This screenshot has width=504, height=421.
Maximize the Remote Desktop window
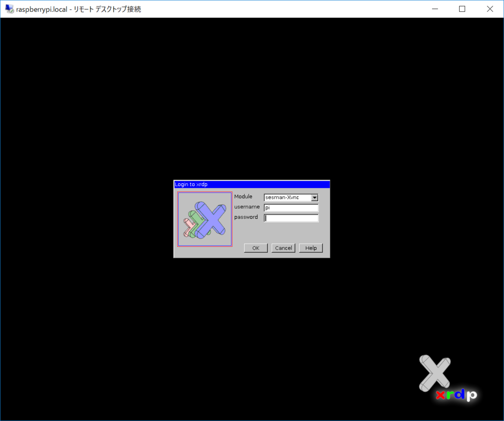[x=462, y=9]
